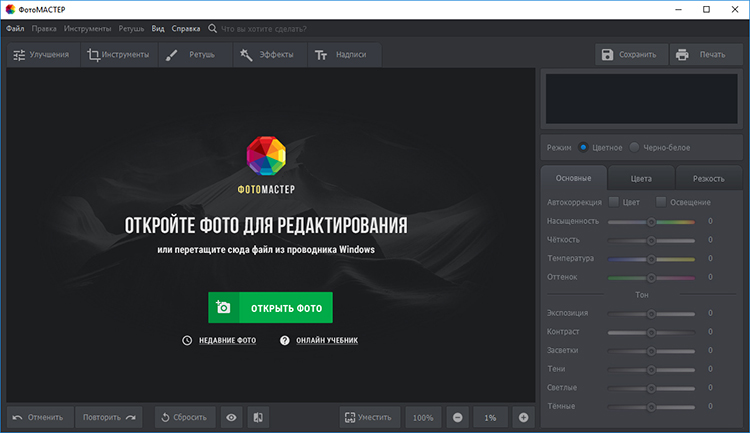Click the zoom out minus button
The image size is (750, 433).
pos(457,417)
